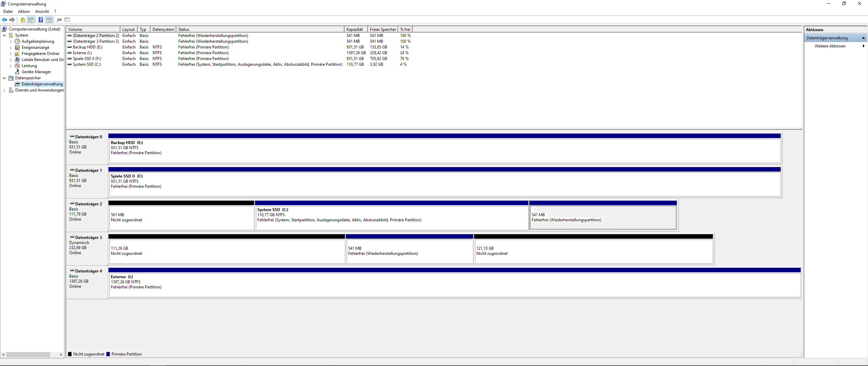The width and height of the screenshot is (868, 366).
Task: Click the Up One Level folder icon
Action: pos(23,20)
